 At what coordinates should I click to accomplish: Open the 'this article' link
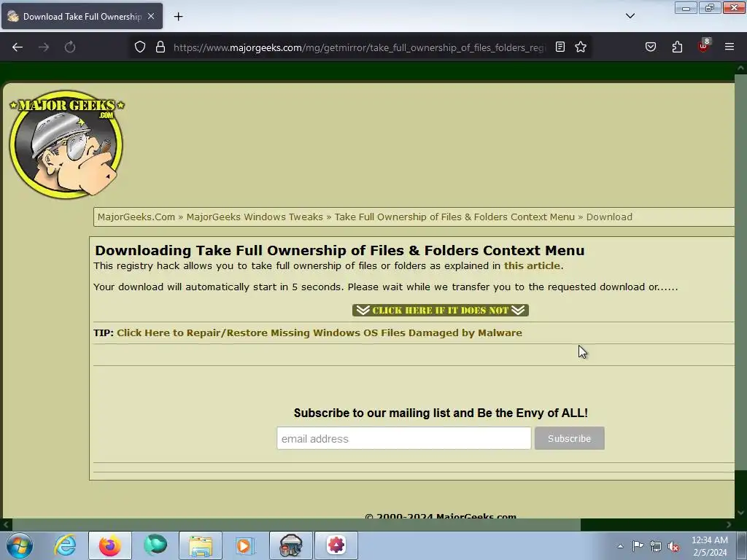532,265
